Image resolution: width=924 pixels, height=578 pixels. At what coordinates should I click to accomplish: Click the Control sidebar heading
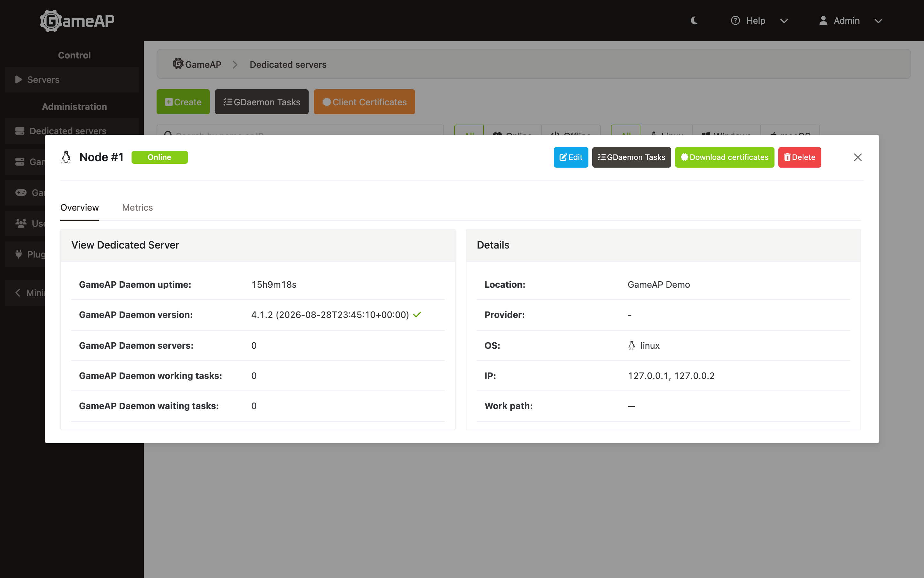point(74,55)
